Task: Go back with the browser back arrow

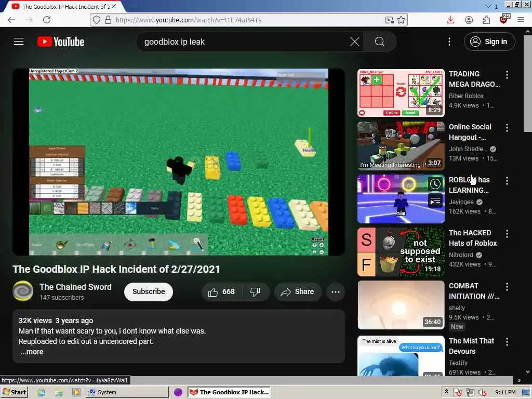Action: (11, 20)
